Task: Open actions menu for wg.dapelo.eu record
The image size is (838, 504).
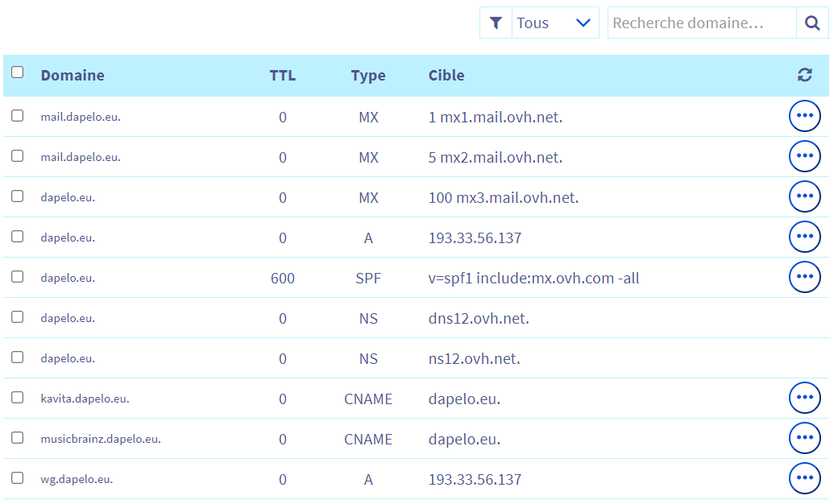Action: click(x=804, y=479)
